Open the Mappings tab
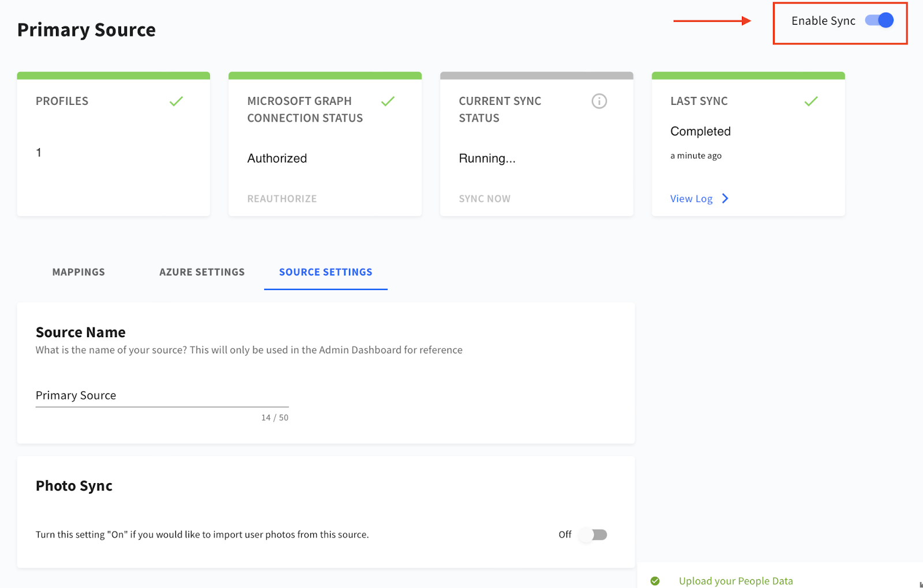923x588 pixels. pyautogui.click(x=78, y=272)
